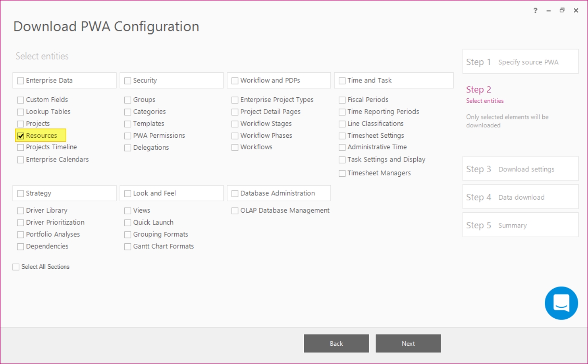Open Step 3 Download settings
Screen dimensions: 588x364
coord(520,169)
